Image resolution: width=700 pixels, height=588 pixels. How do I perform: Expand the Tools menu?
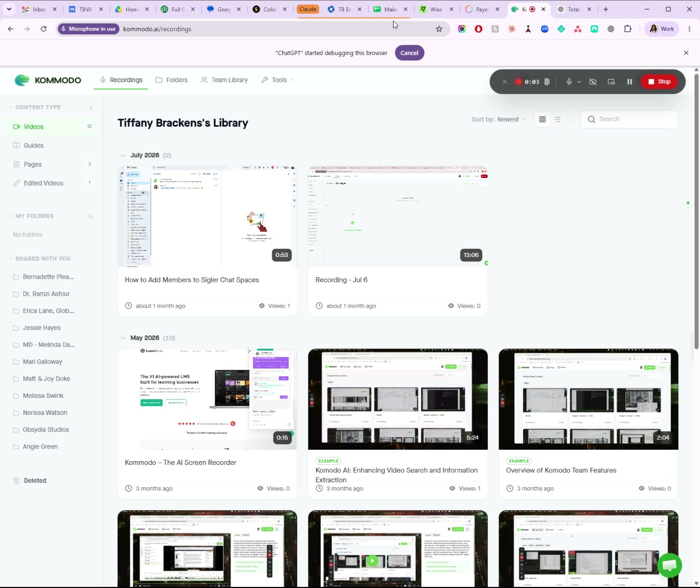pos(277,80)
